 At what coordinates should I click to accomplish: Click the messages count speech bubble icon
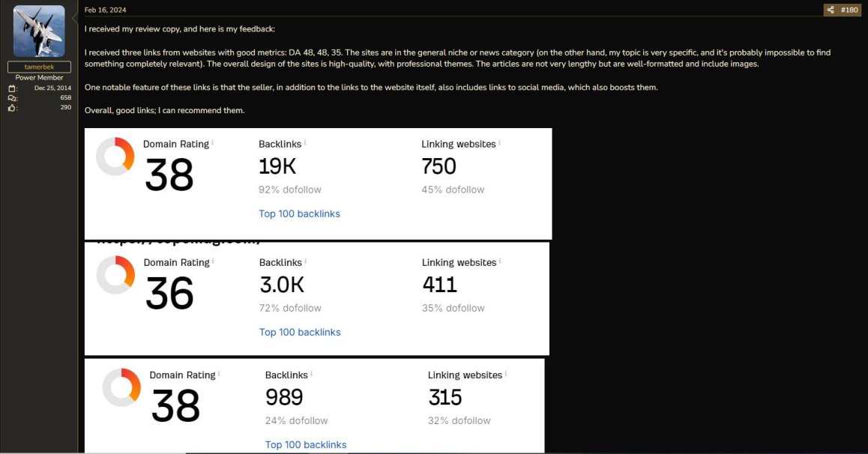(x=13, y=98)
